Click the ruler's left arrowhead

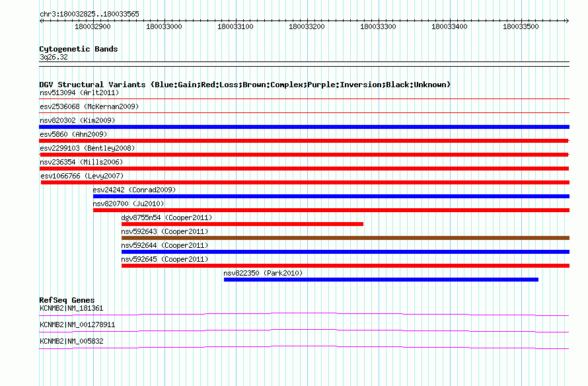pos(41,20)
